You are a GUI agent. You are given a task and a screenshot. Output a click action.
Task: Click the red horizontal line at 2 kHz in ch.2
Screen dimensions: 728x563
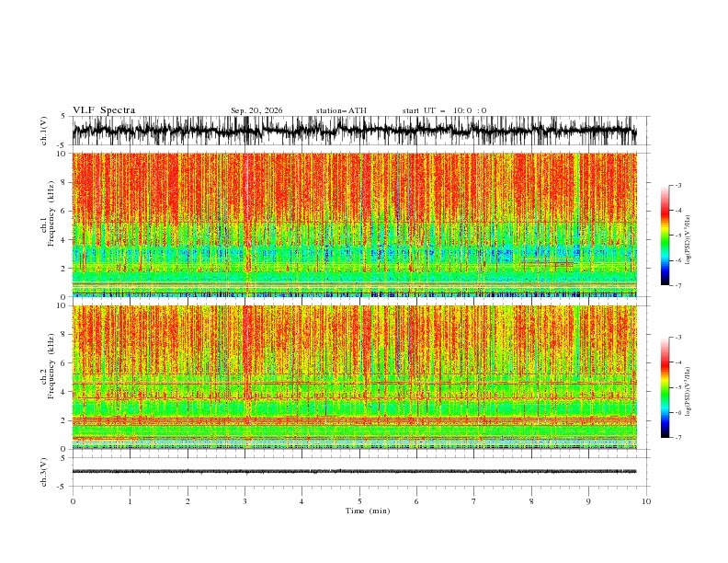[x=354, y=420]
